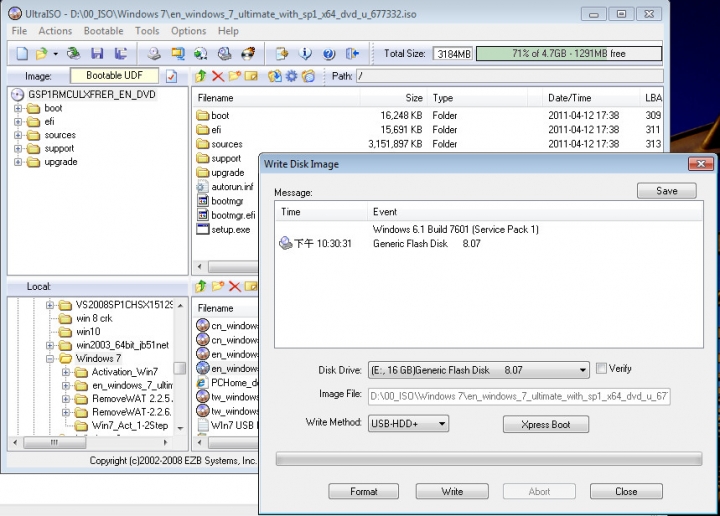
Task: Expand the RemoveWAT 2.2.5 folder node
Action: [x=66, y=398]
